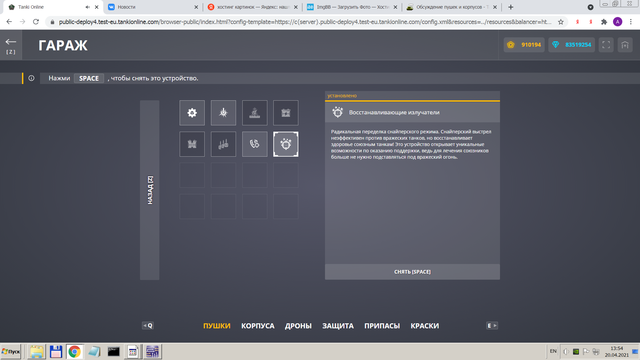Open the command prompt taskbar icon

[x=113, y=351]
